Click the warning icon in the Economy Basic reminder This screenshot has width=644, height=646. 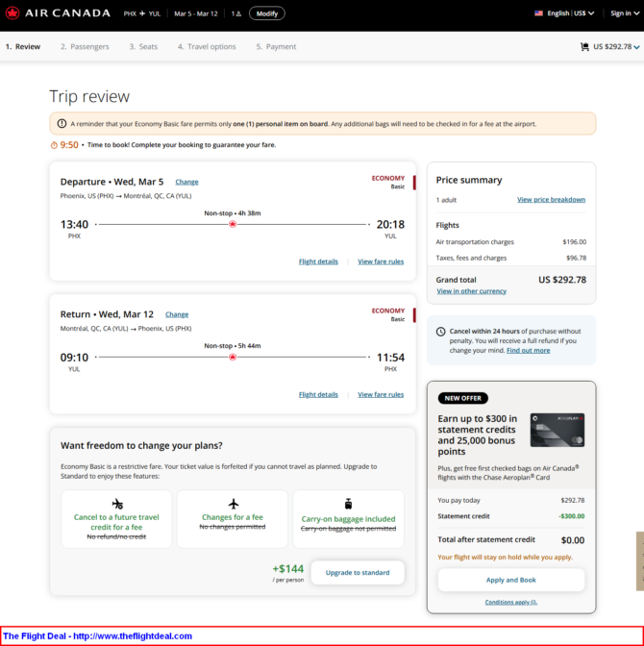coord(62,124)
